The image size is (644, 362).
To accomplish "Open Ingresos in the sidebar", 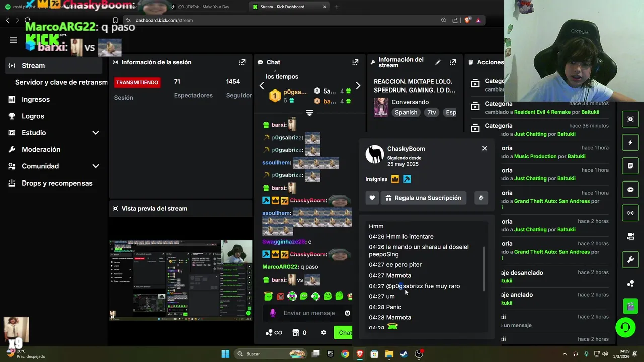I will point(36,99).
